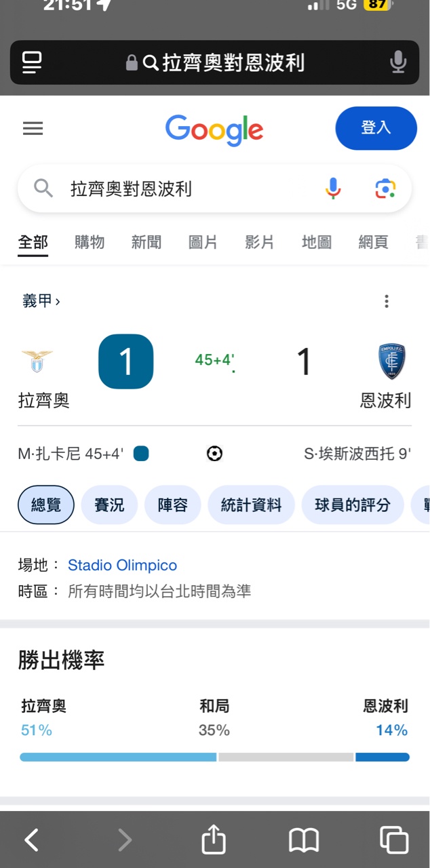Switch to the 新聞 search tab

tap(146, 242)
